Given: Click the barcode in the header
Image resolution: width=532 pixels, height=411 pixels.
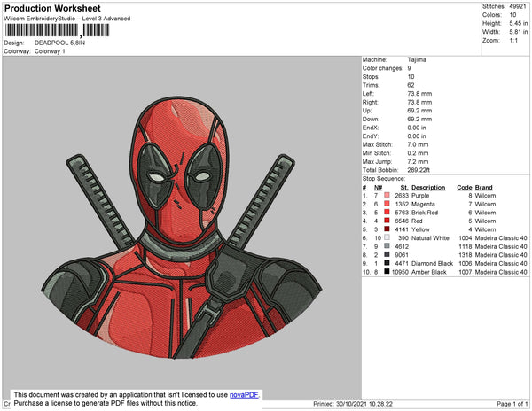Looking at the screenshot, I should [57, 30].
